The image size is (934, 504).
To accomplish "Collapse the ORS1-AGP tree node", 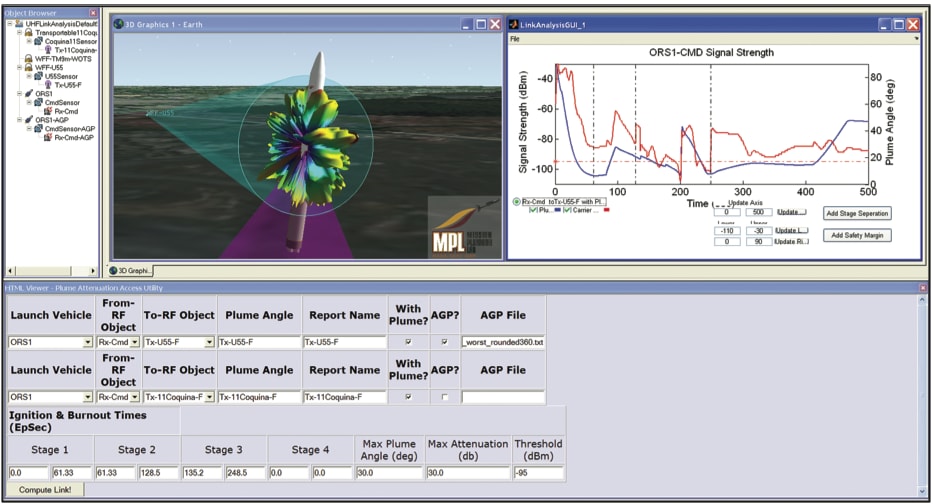I will pos(20,120).
